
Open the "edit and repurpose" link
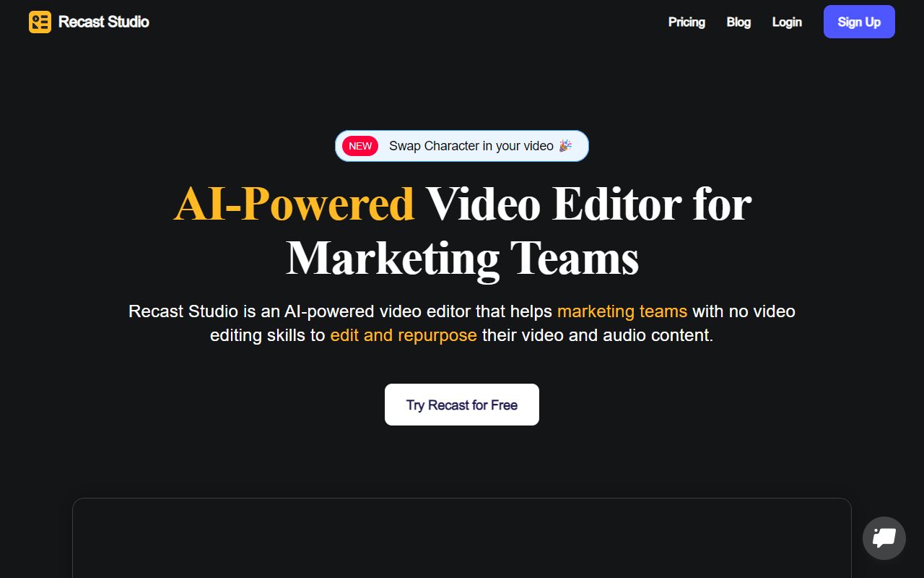point(404,335)
